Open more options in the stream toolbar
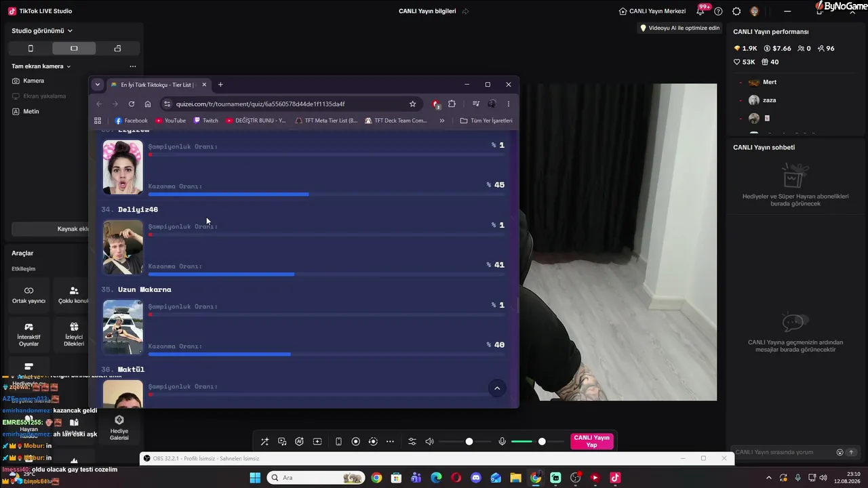 pos(390,442)
